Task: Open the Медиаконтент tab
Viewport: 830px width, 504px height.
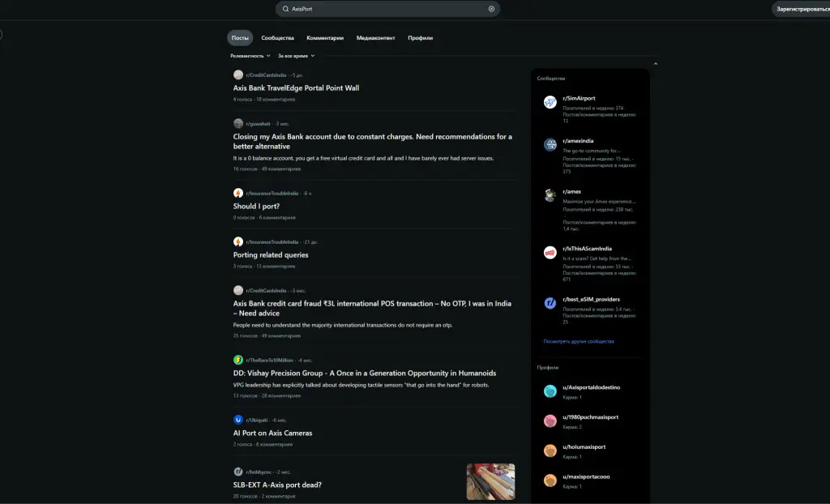Action: [x=375, y=37]
